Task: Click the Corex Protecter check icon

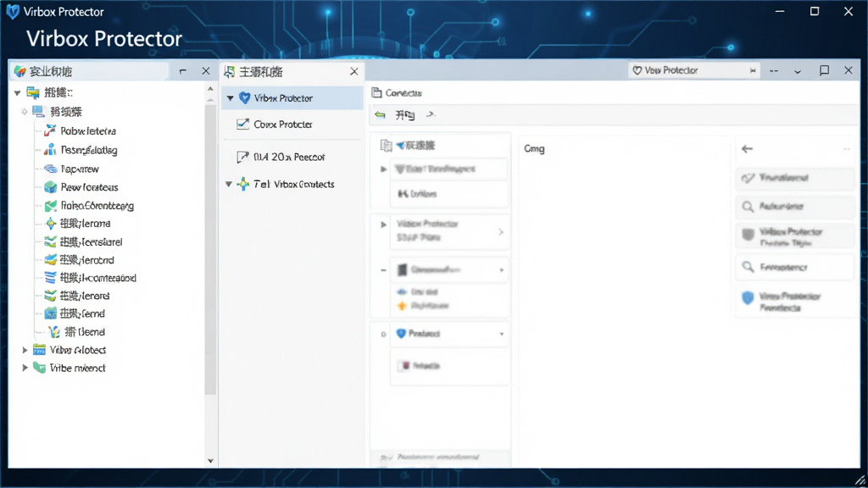Action: [x=242, y=124]
